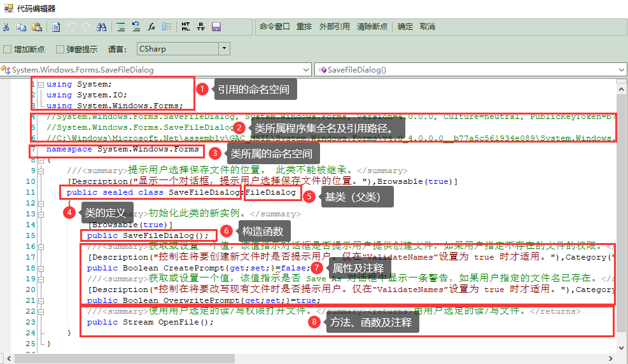
Task: Open the 命令窗口 menu item
Action: pyautogui.click(x=275, y=27)
